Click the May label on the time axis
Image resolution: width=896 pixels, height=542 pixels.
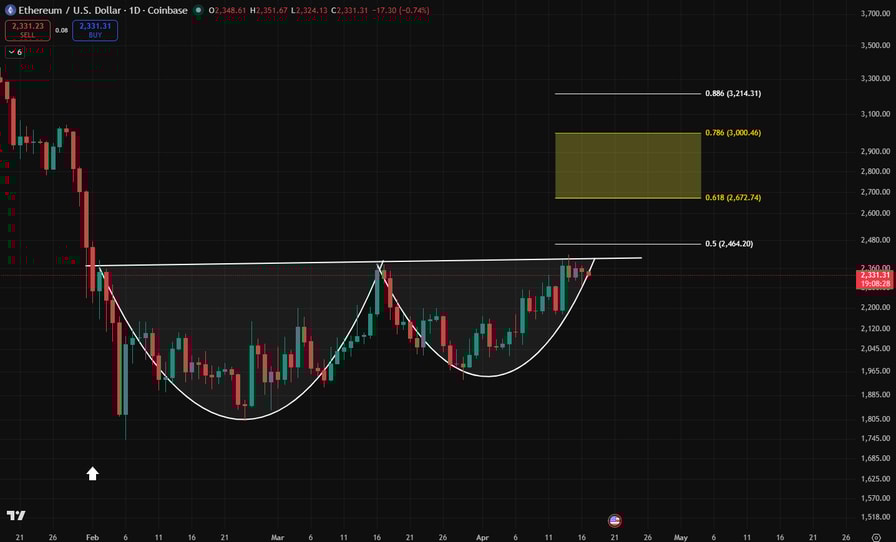tap(681, 537)
